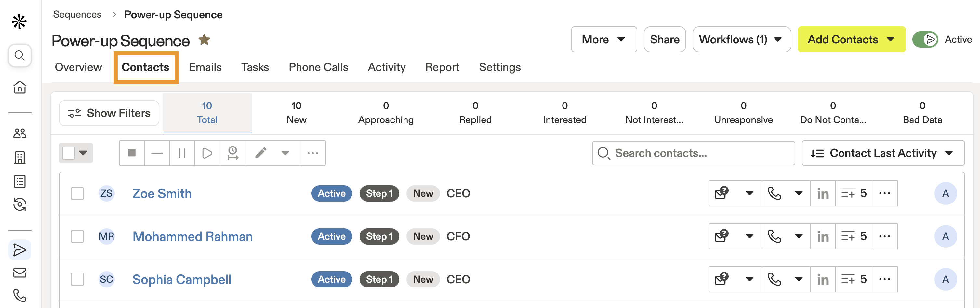Pause selected contacts with the pause toolbar icon
This screenshot has height=308, width=980.
[x=182, y=153]
